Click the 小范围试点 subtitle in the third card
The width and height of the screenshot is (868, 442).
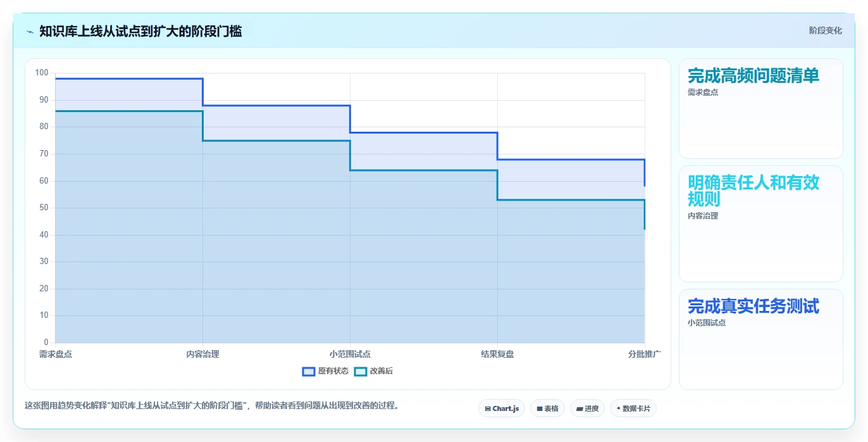(707, 323)
